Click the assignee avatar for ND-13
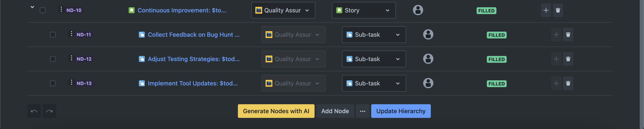The image size is (644, 129). [428, 83]
